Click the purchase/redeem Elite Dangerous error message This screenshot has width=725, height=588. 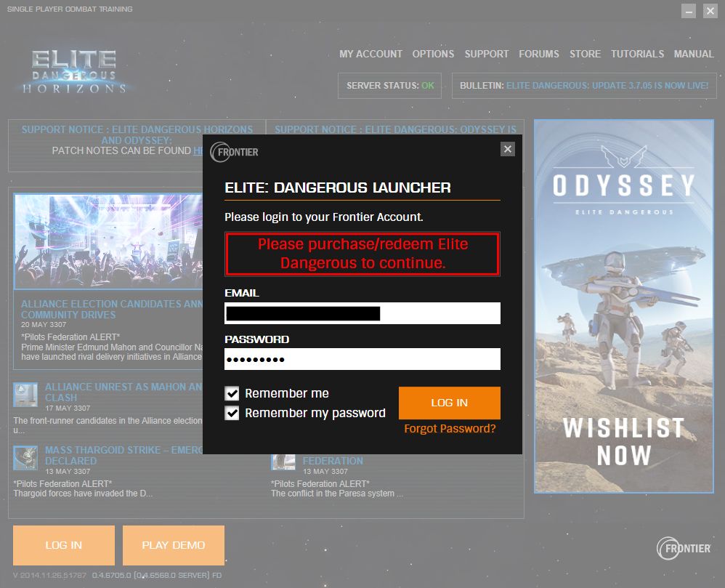click(x=362, y=254)
